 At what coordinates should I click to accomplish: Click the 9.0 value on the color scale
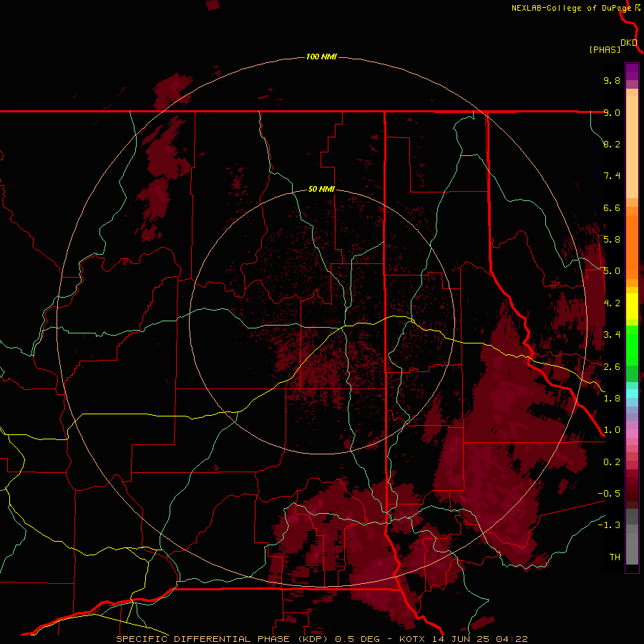612,112
